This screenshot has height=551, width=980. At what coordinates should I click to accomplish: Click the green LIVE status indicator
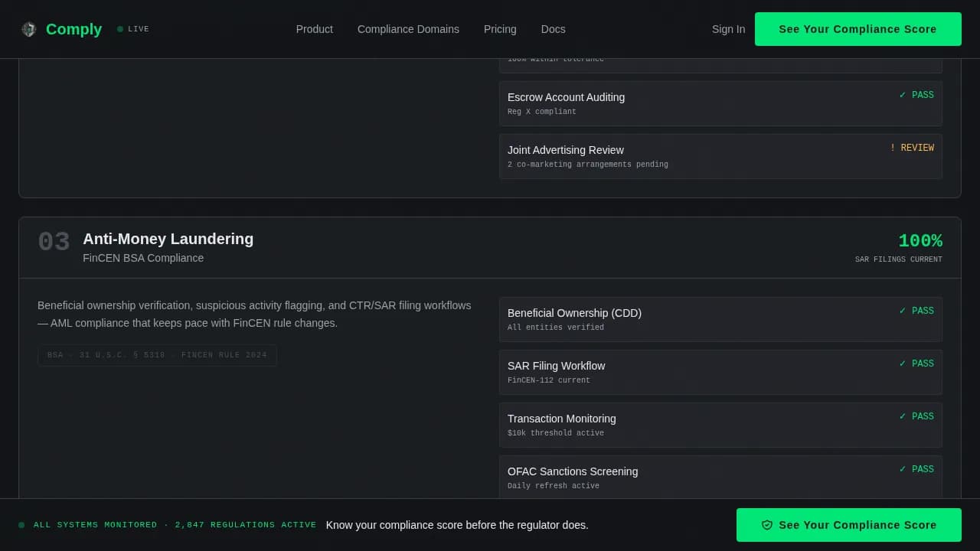click(x=133, y=29)
